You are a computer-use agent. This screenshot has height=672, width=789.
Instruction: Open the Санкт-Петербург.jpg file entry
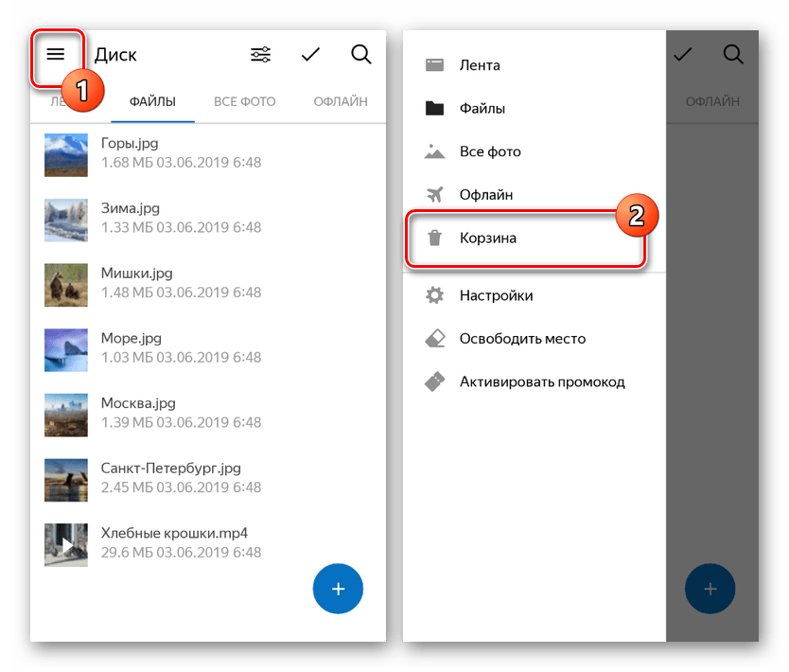point(171,478)
